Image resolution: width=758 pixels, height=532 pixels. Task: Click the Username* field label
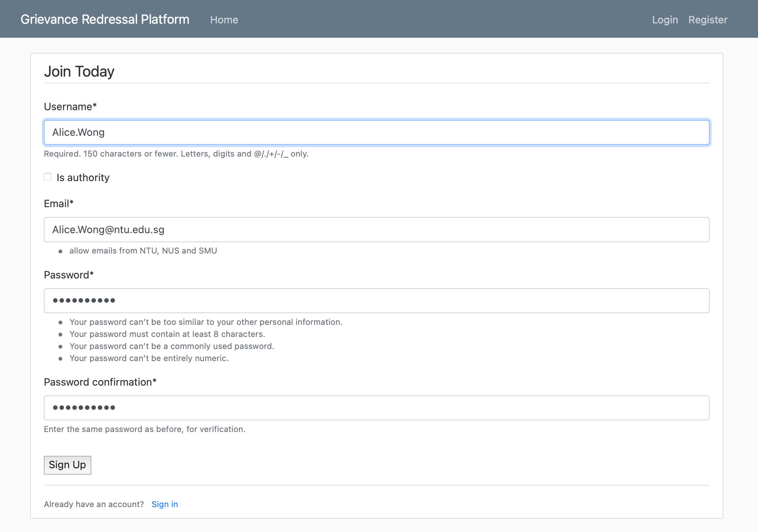point(70,107)
